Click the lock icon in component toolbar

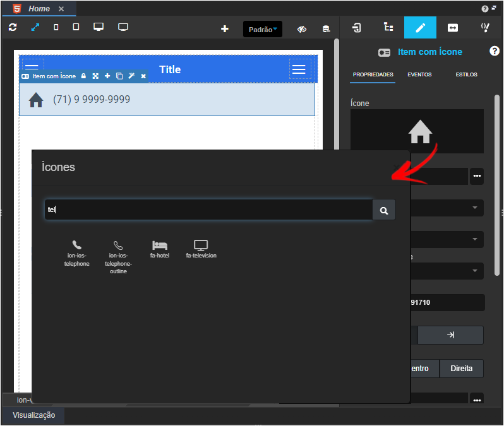tap(83, 76)
